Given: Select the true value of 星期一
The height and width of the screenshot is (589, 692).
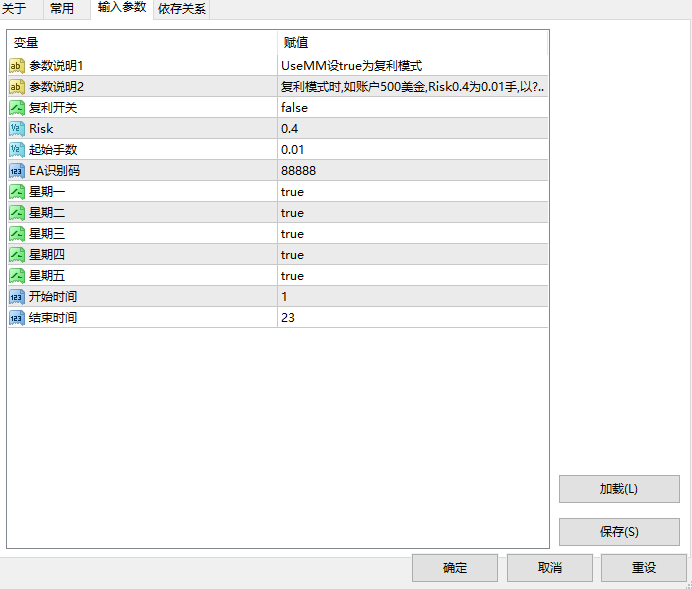Looking at the screenshot, I should [x=292, y=192].
